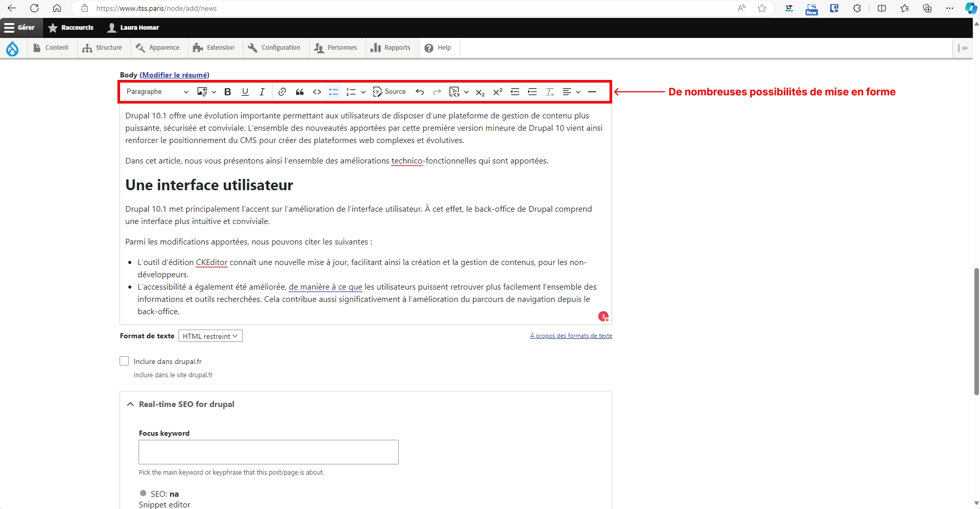980x509 pixels.
Task: Insert a block quote
Action: click(300, 92)
